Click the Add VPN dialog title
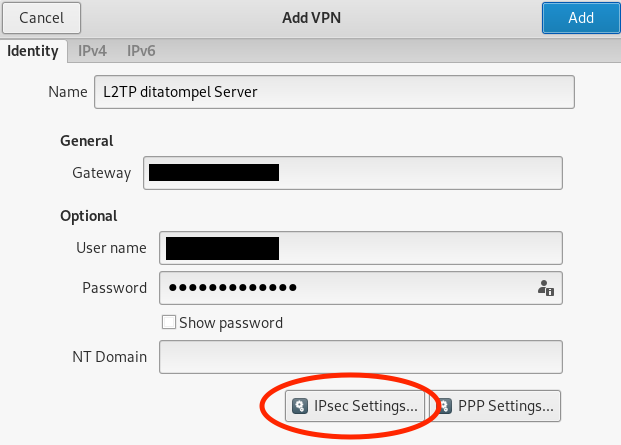The image size is (621, 445). tap(311, 18)
